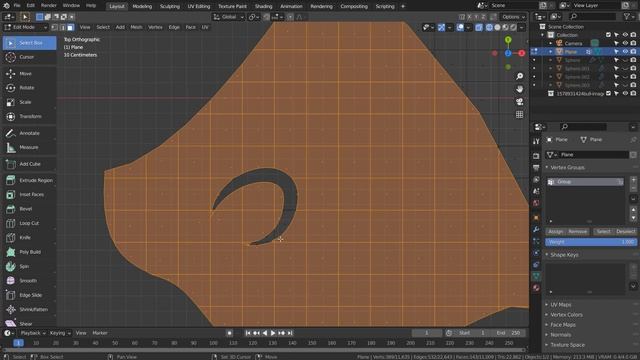This screenshot has width=640, height=360.
Task: Adjust the Weight slider
Action: pyautogui.click(x=591, y=242)
